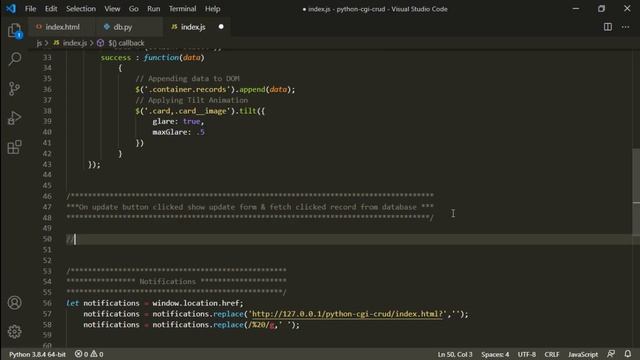Open the Run and Debug view
The width and height of the screenshot is (640, 360).
point(15,118)
